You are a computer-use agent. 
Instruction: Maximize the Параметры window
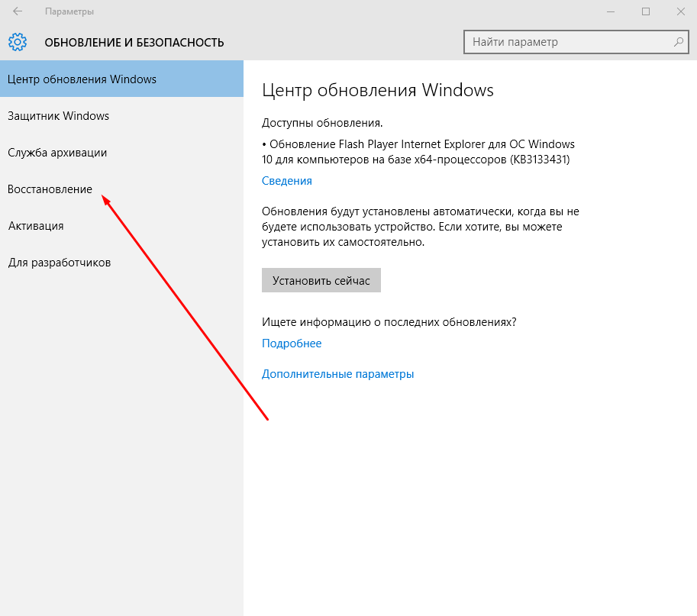click(646, 11)
